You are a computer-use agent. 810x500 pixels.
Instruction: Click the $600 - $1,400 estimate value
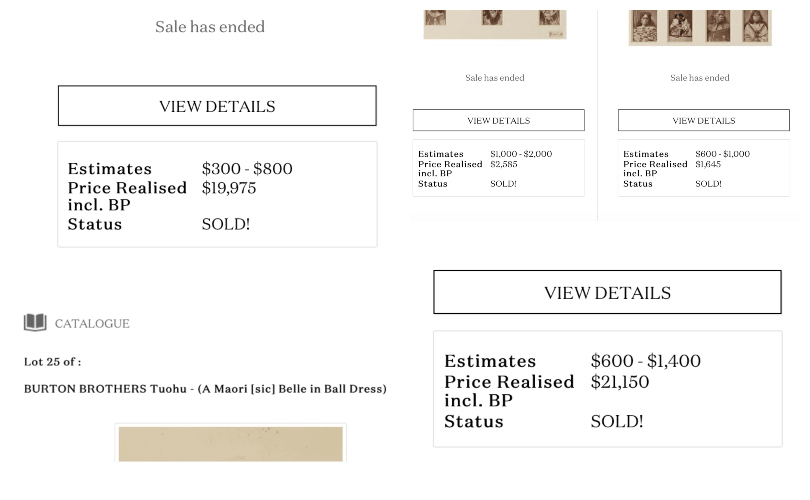pyautogui.click(x=645, y=360)
